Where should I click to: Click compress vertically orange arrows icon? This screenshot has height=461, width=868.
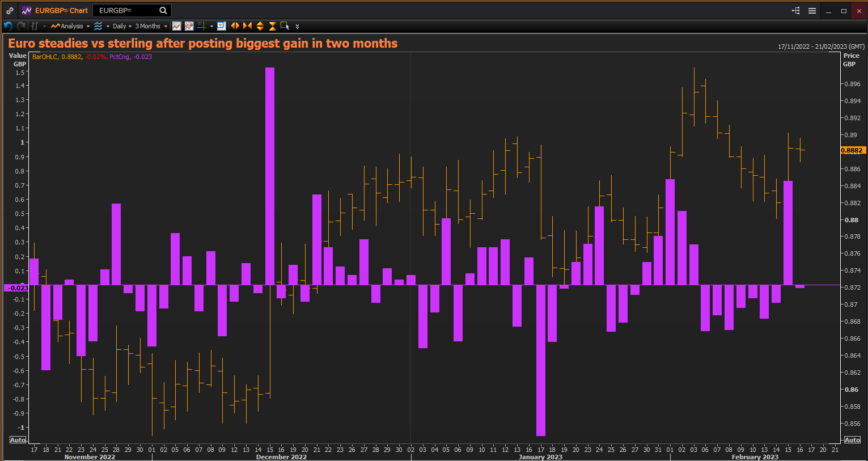click(x=273, y=26)
